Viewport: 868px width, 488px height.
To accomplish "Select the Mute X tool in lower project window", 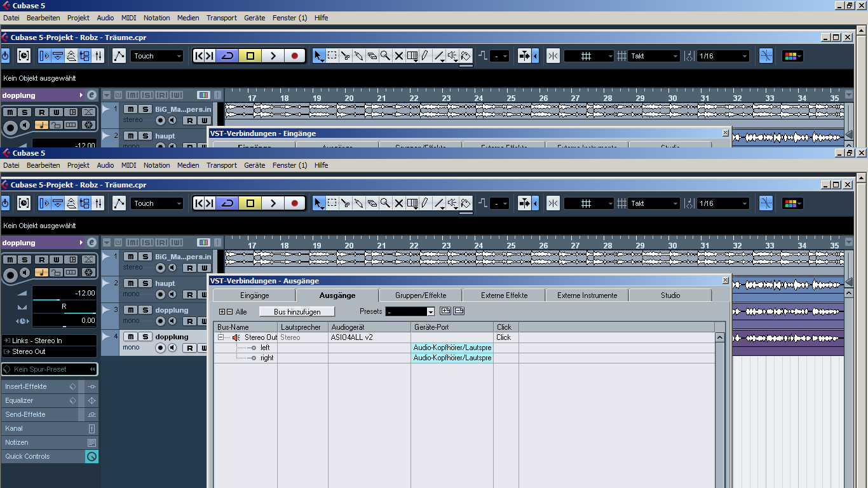I will point(399,203).
